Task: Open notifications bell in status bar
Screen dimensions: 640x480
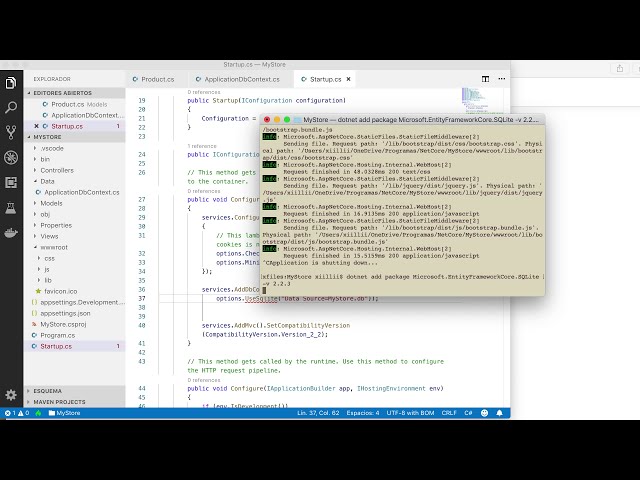Action: [499, 413]
